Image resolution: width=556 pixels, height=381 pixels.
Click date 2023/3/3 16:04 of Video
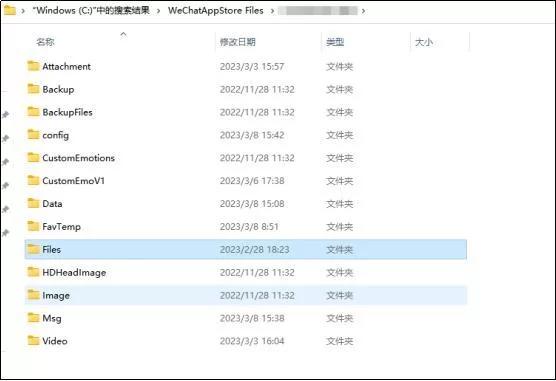click(252, 341)
